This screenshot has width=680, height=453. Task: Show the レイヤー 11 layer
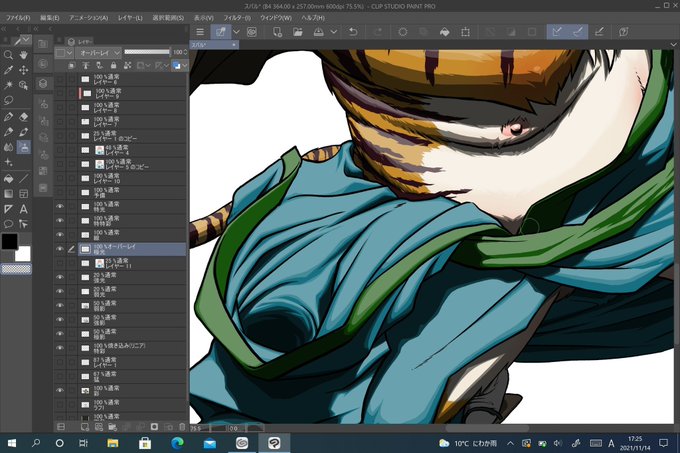point(60,263)
